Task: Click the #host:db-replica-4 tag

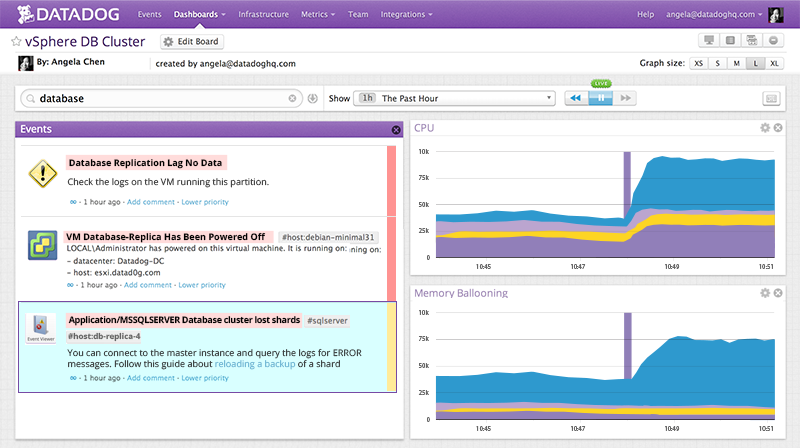Action: tap(104, 336)
